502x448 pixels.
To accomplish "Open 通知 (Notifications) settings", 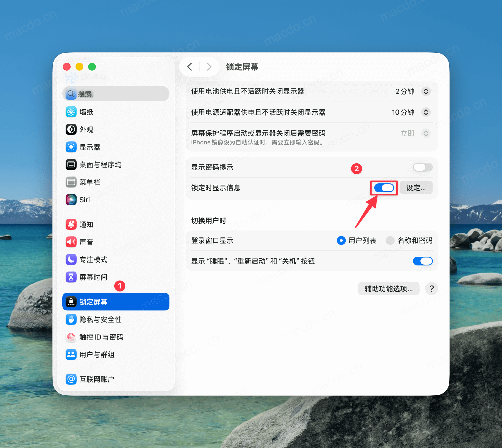I will point(86,224).
